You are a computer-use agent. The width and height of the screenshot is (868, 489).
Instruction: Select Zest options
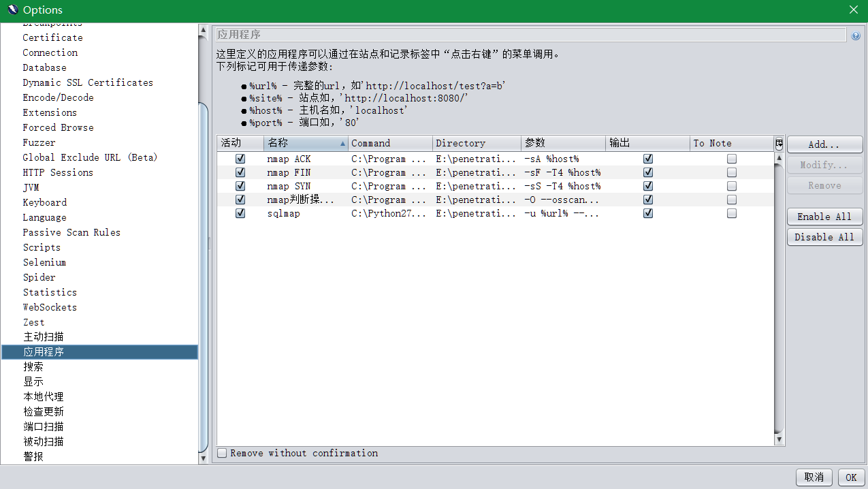coord(34,322)
